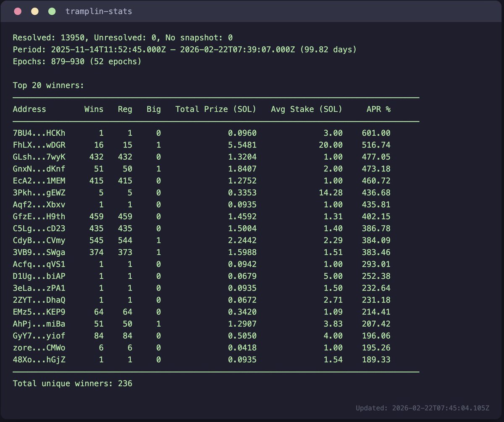Click the Total Prize (SOL) header

click(215, 109)
